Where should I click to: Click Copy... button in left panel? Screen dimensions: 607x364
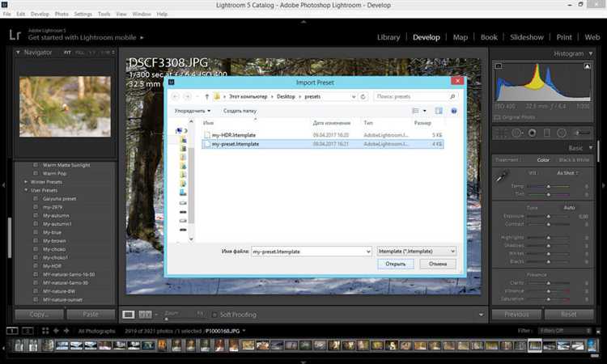point(39,314)
